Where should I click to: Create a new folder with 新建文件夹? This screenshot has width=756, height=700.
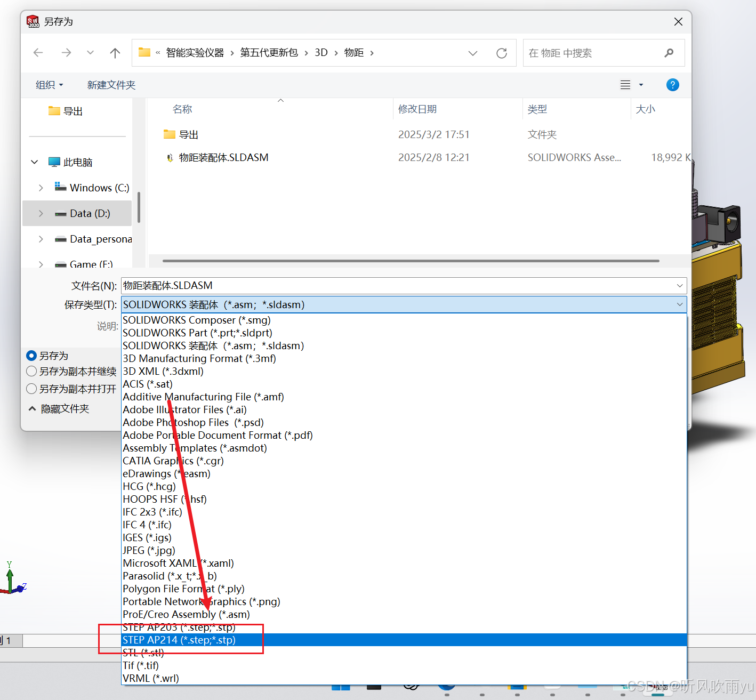[111, 85]
